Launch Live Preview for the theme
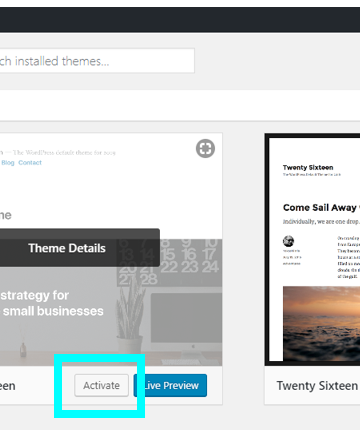Viewport: 360px width, 430px height. tap(170, 385)
